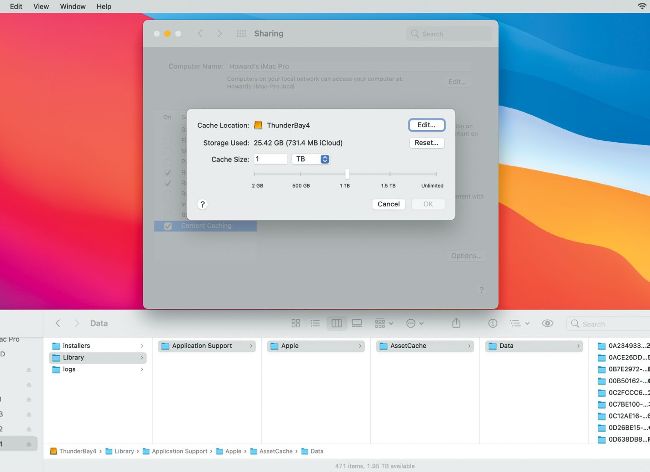Open the Finder action ellipsis menu

pyautogui.click(x=413, y=323)
